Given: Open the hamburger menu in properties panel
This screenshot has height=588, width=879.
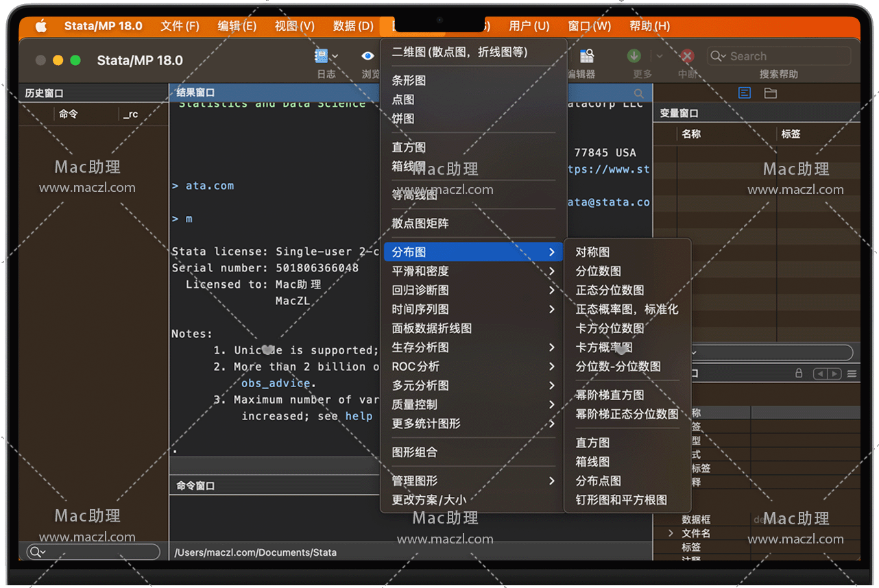Looking at the screenshot, I should [852, 373].
